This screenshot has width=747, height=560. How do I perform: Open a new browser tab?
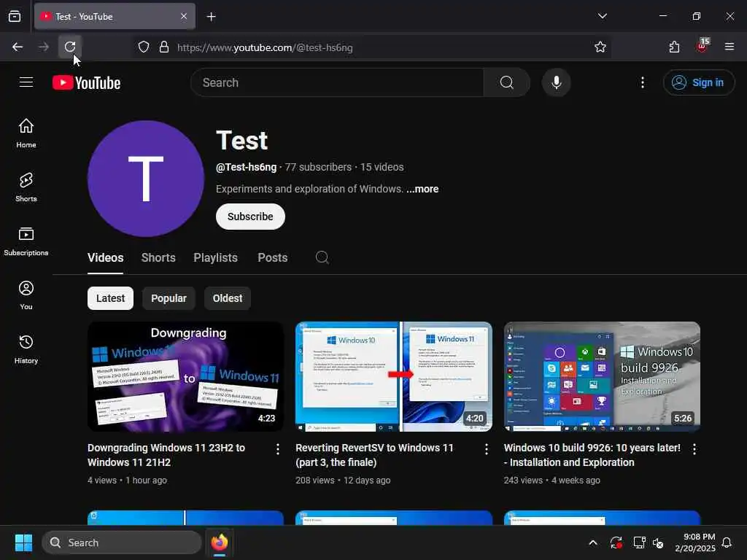point(211,17)
